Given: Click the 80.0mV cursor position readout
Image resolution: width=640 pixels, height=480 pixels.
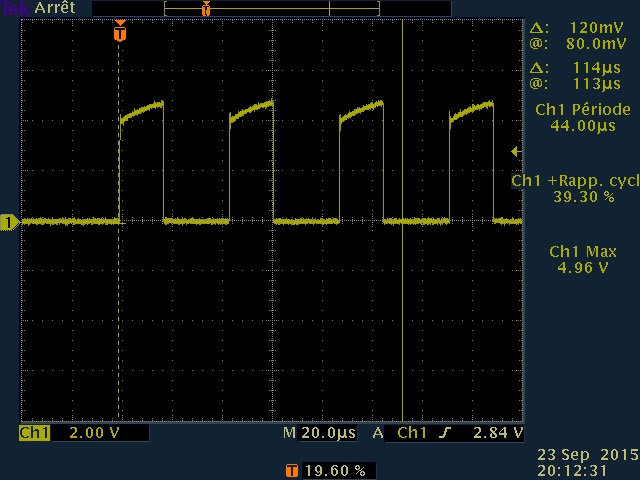Looking at the screenshot, I should coord(596,44).
